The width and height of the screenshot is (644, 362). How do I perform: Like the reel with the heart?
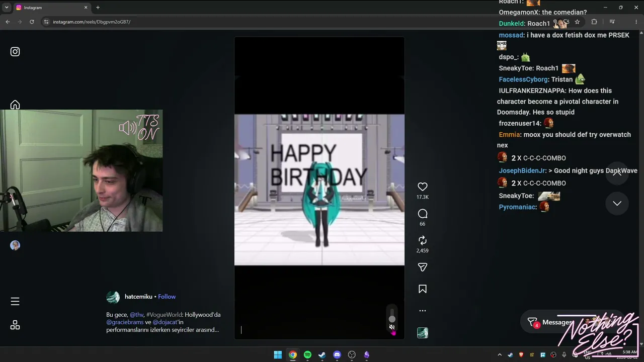point(423,187)
